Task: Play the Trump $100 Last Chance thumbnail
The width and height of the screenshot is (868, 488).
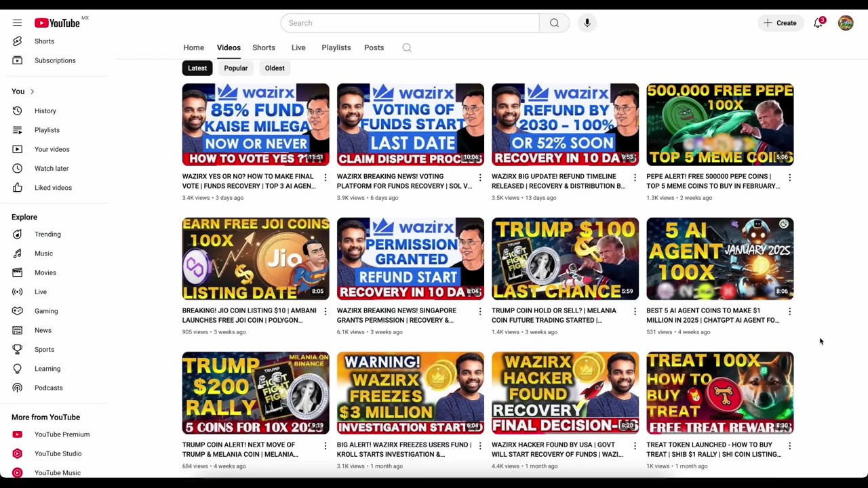Action: click(x=566, y=259)
